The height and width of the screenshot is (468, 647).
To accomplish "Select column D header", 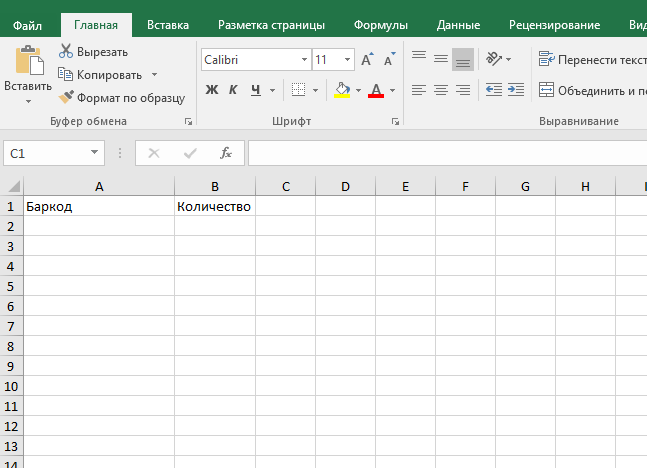I will [345, 187].
